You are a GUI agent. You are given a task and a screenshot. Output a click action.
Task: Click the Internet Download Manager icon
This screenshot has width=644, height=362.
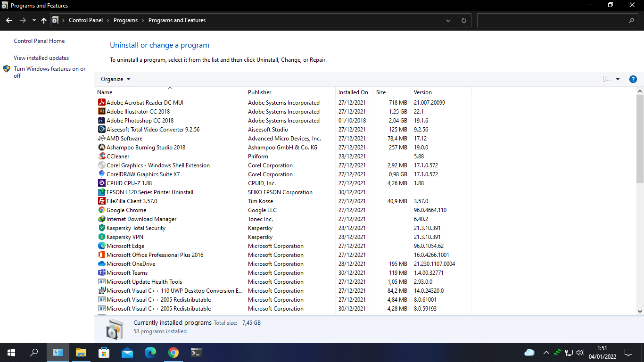[101, 219]
